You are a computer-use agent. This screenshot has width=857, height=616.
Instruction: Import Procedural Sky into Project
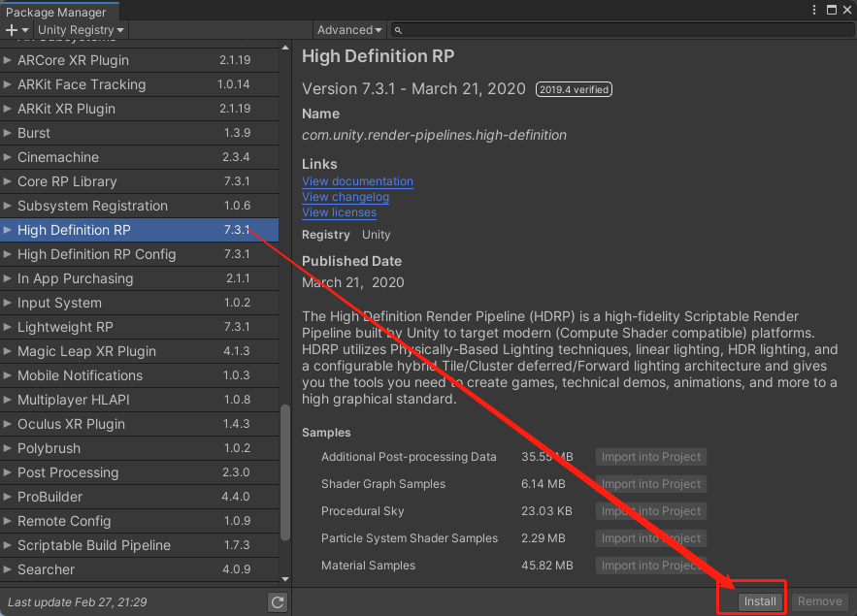point(653,510)
